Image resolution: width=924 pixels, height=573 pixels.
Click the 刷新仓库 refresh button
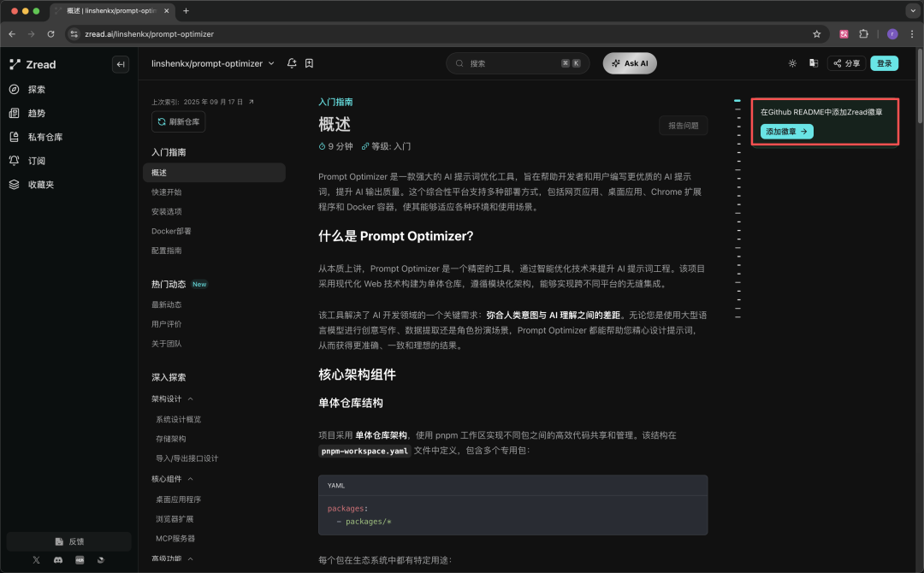[x=179, y=121]
